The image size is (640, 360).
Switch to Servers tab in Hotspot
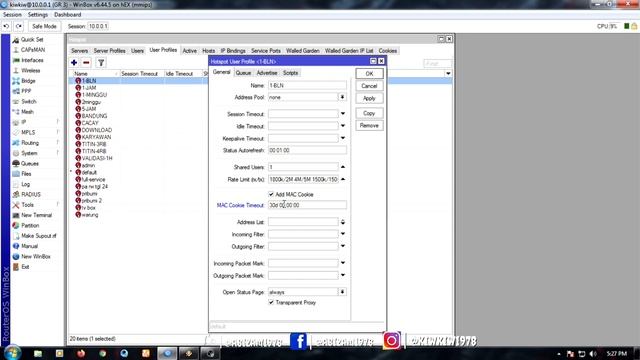tap(79, 51)
